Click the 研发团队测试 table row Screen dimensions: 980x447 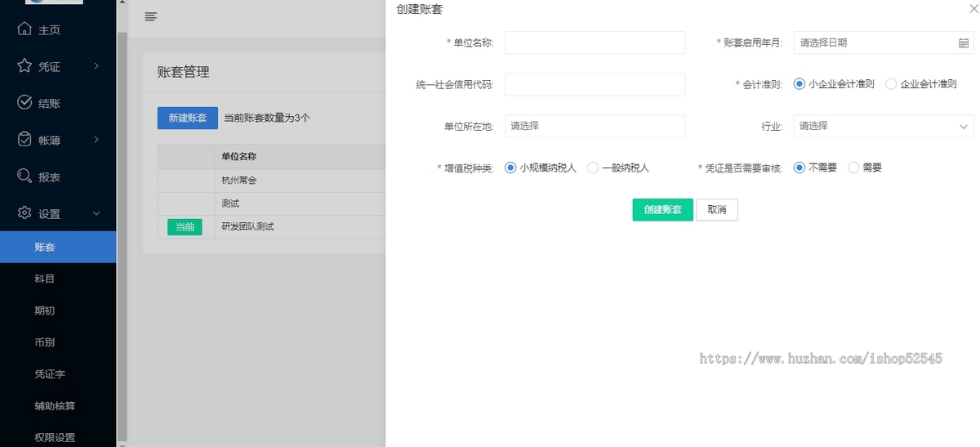click(271, 226)
